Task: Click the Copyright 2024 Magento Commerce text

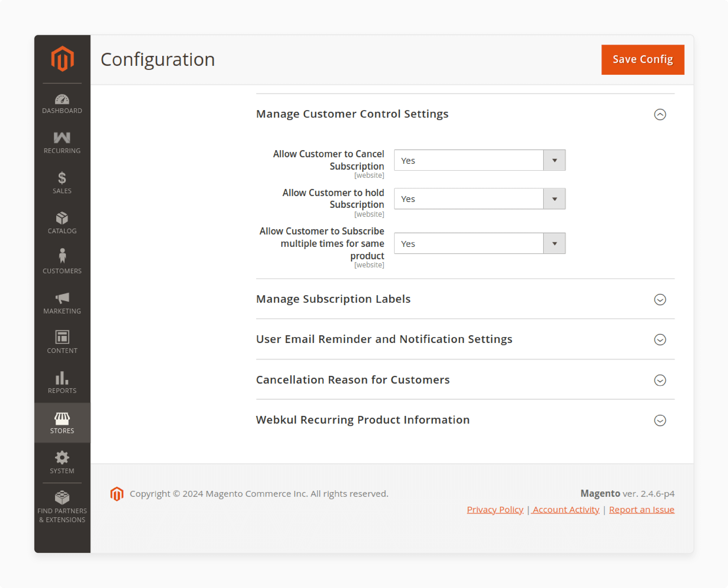Action: coord(259,494)
